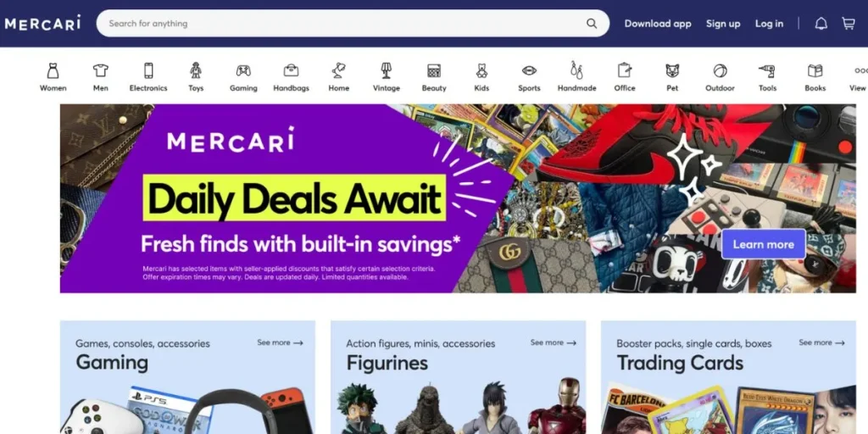The width and height of the screenshot is (868, 434).
Task: Select the Pet cat icon
Action: tap(672, 71)
